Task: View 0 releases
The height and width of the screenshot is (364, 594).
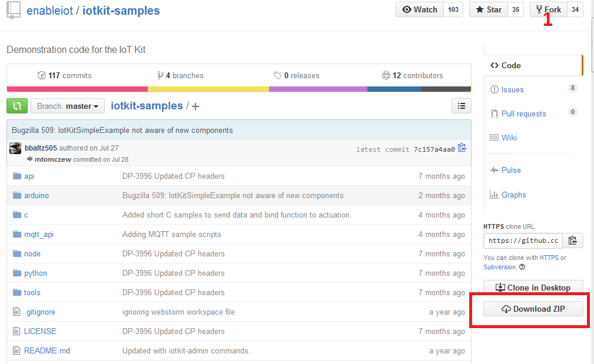Action: 297,76
